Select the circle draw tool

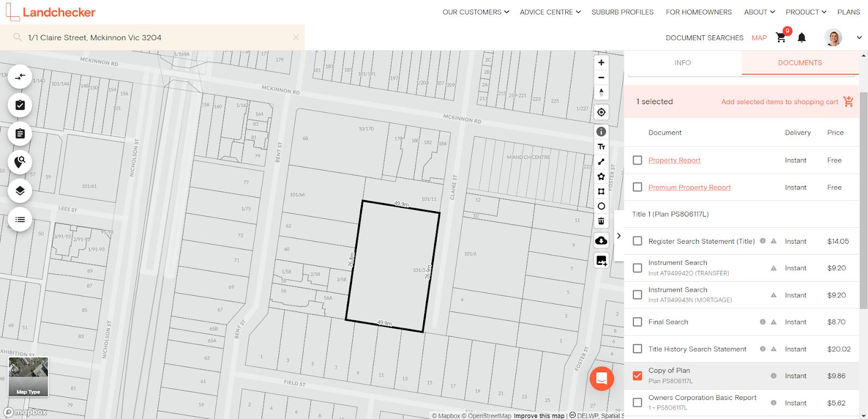(x=601, y=206)
